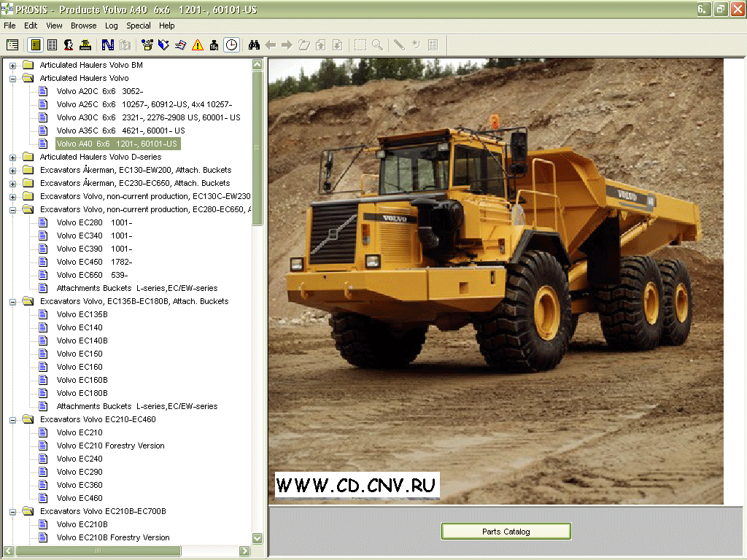Click the tree vertical scrollbar thumb
The image size is (747, 560).
258,147
